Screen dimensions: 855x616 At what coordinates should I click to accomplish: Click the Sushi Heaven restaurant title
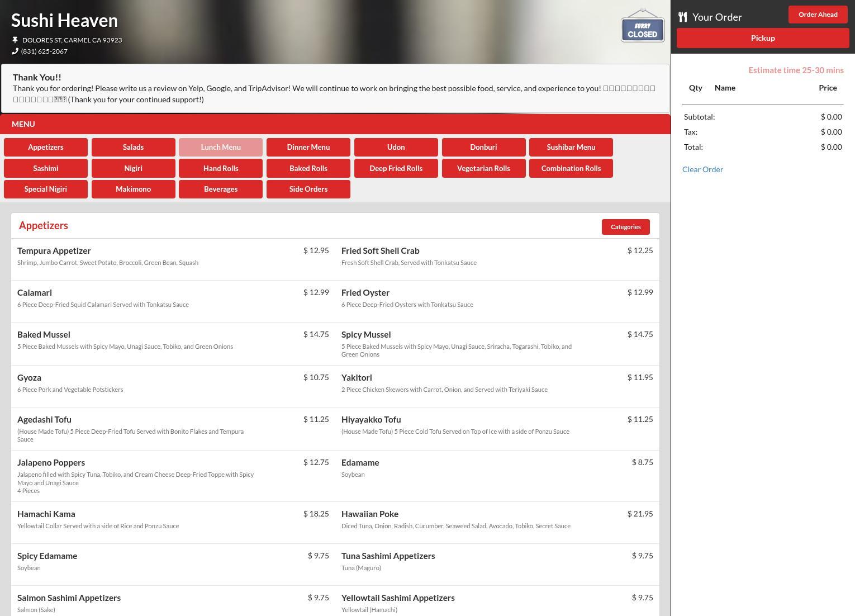tap(65, 21)
